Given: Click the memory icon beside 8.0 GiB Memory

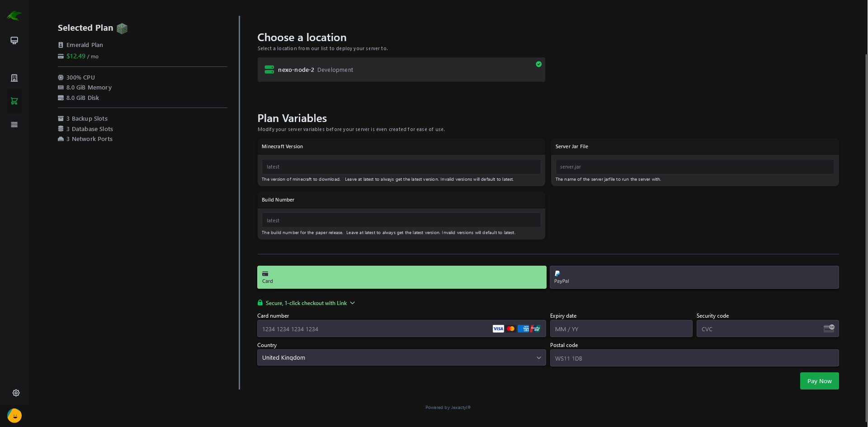Looking at the screenshot, I should pos(61,88).
